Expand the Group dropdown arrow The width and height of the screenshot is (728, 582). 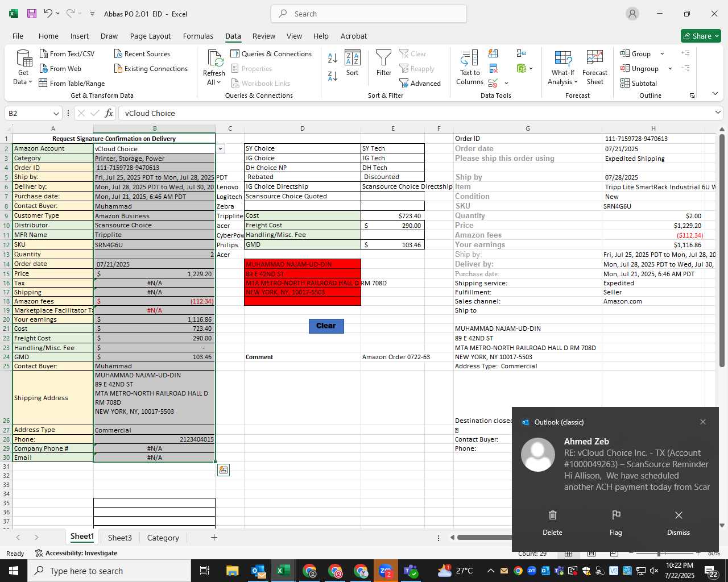tap(662, 54)
